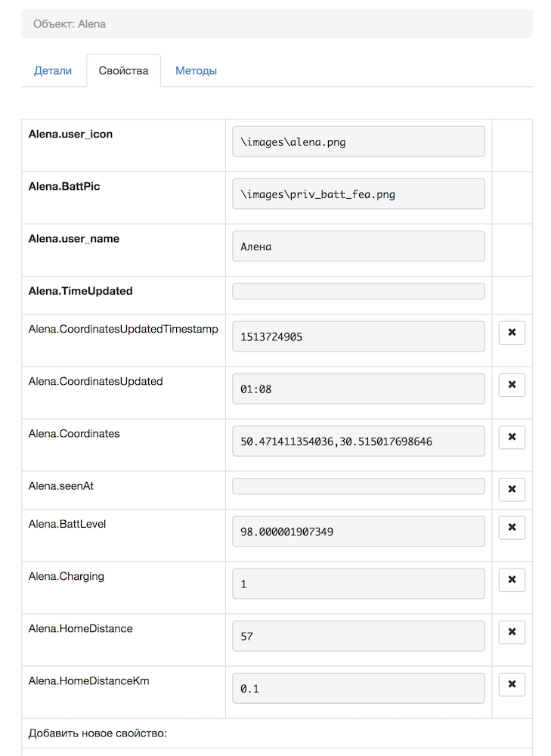Open the Методы tab
Screen dimensions: 551x756
[x=197, y=71]
